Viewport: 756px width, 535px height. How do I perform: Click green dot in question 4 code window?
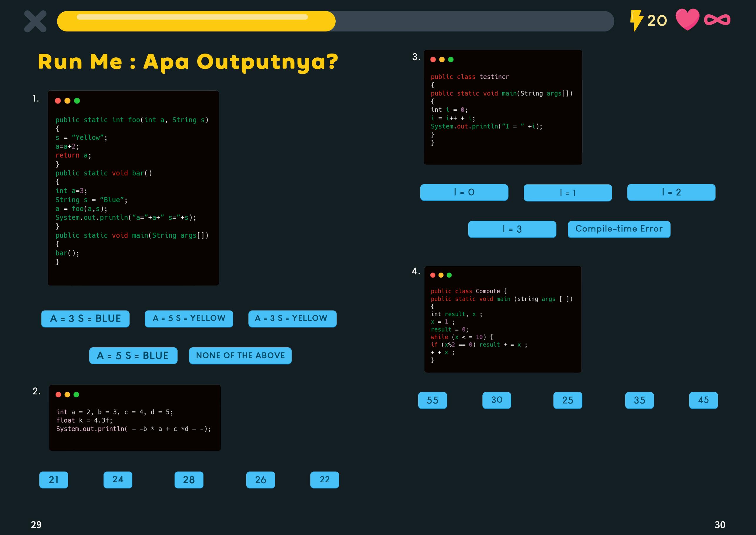coord(449,275)
